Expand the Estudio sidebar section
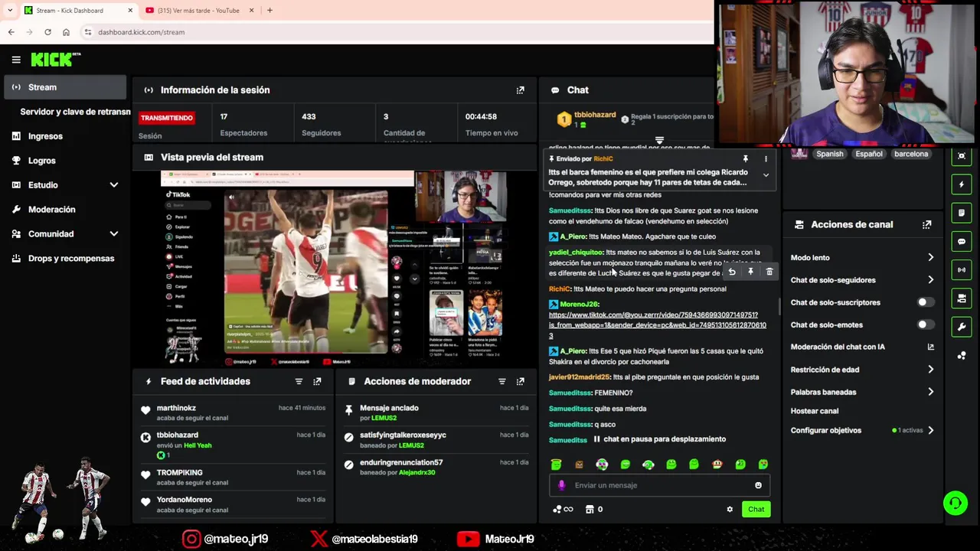Viewport: 980px width, 551px height. point(114,185)
